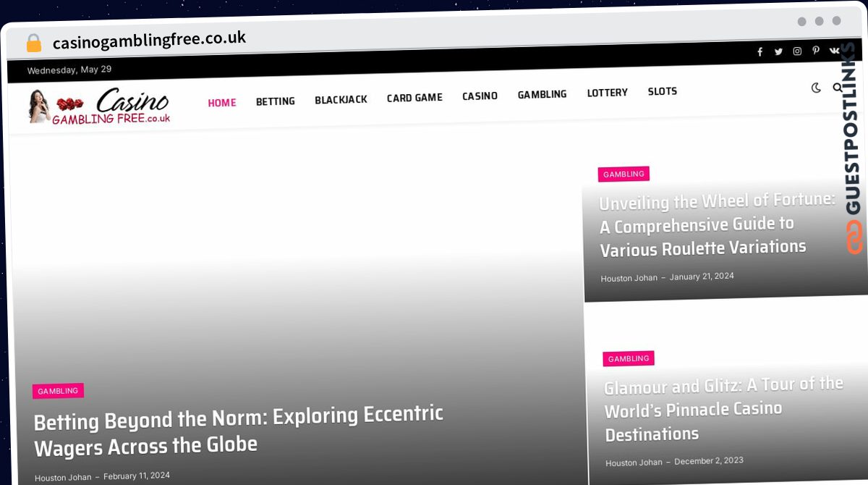Click the GAMBLING tag above Roulette article
This screenshot has width=868, height=485.
[624, 174]
